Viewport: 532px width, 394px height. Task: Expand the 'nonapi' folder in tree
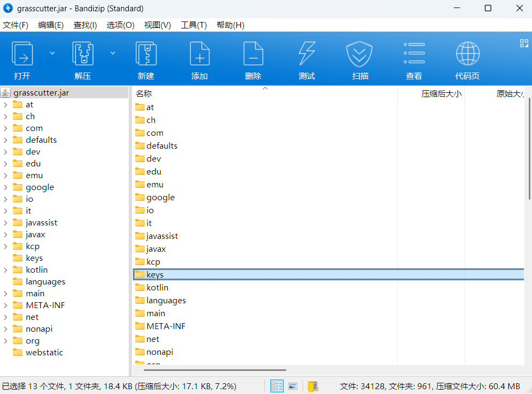point(5,329)
